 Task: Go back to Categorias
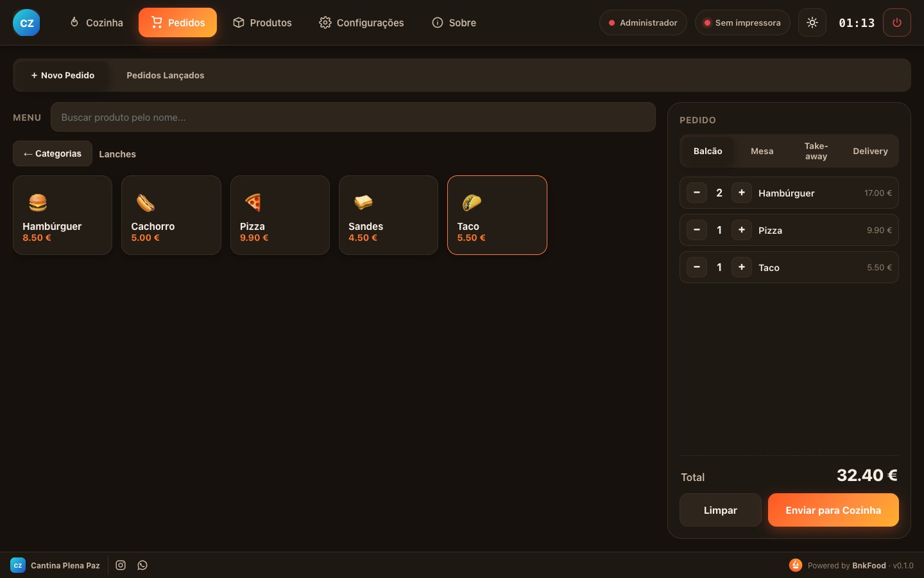pos(53,153)
